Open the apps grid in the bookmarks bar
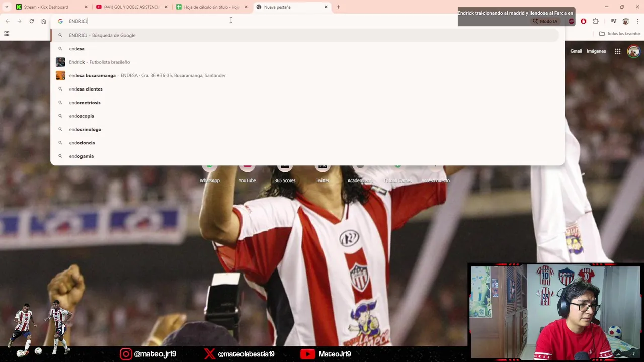The image size is (644, 362). (x=7, y=34)
